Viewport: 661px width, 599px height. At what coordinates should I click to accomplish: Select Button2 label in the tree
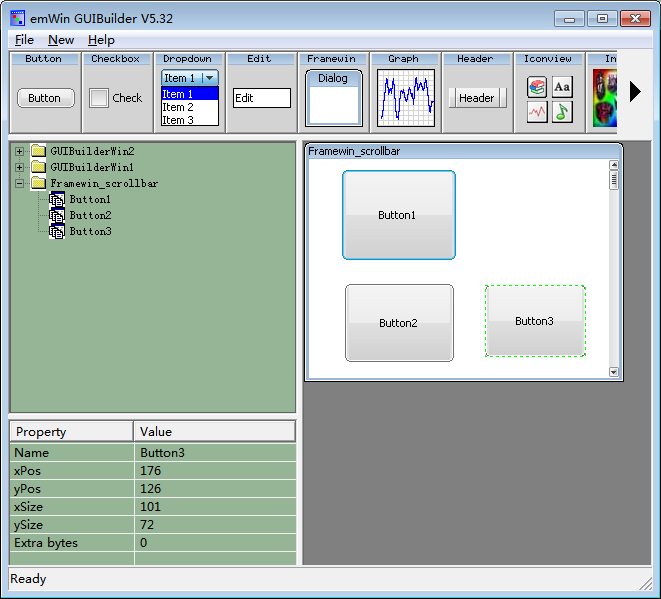point(90,215)
